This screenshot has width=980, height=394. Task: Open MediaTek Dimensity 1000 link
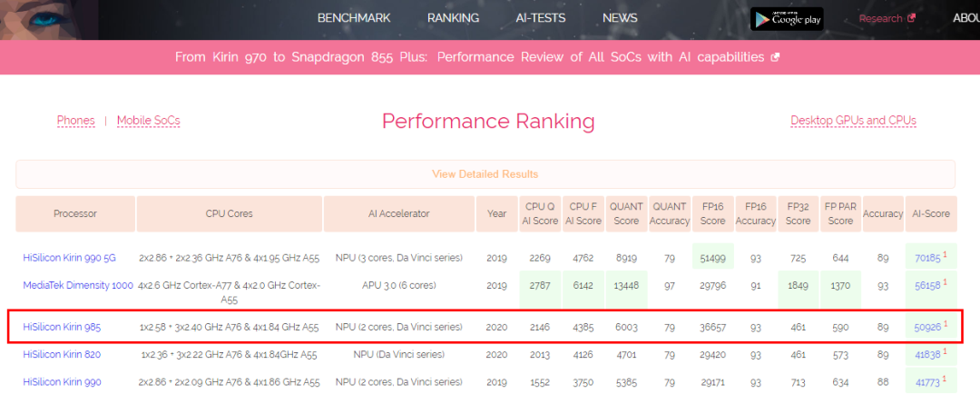point(78,285)
